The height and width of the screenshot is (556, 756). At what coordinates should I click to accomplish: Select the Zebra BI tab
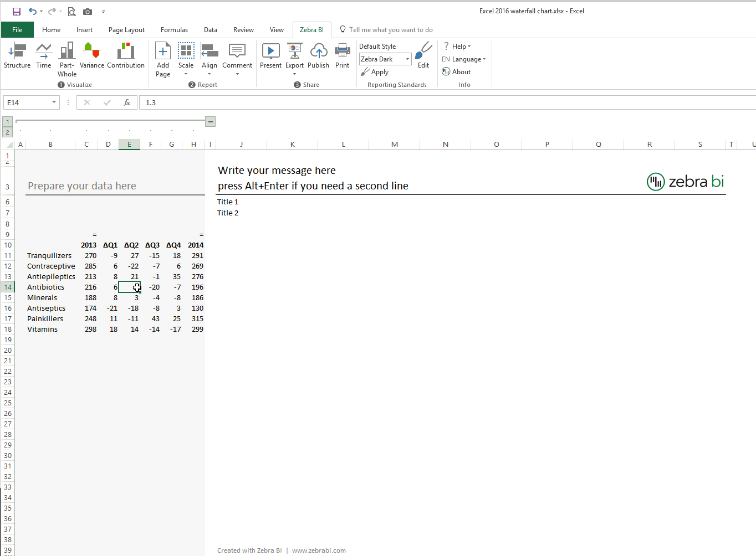click(311, 30)
